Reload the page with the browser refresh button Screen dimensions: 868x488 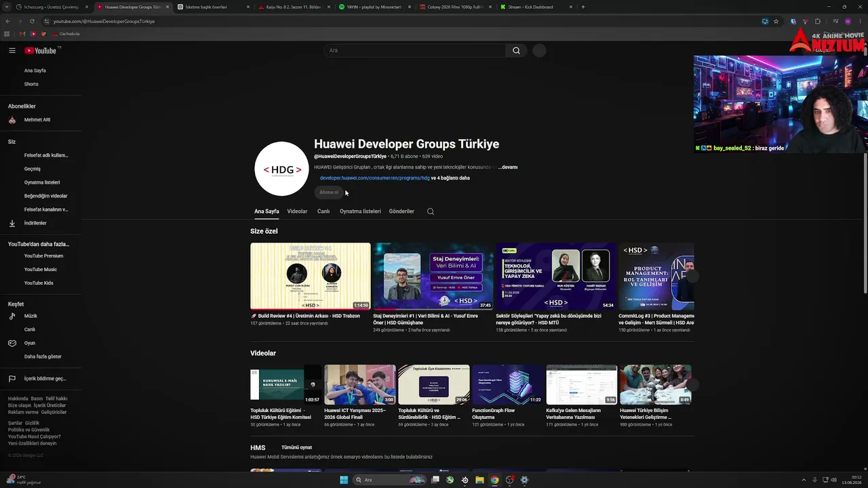point(32,21)
